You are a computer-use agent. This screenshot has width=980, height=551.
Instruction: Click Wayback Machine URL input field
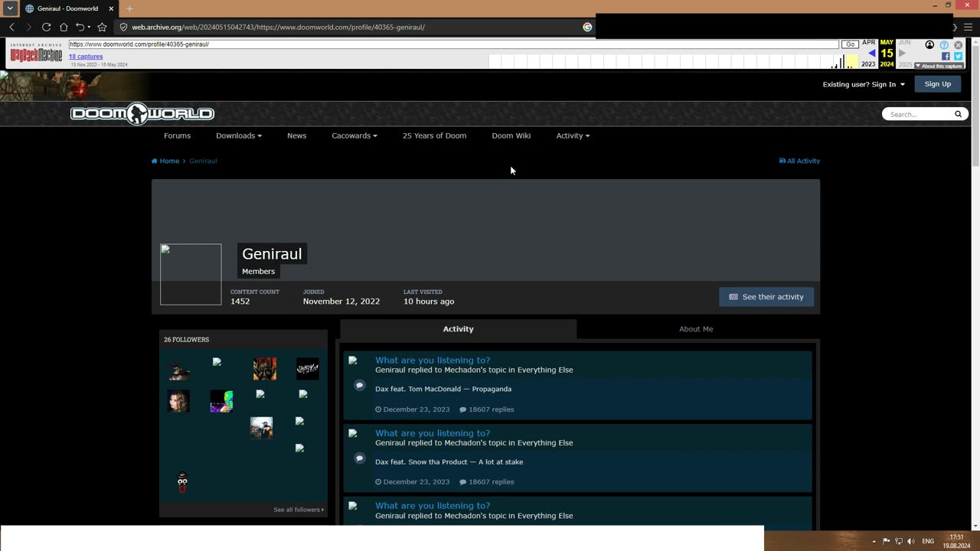(453, 44)
